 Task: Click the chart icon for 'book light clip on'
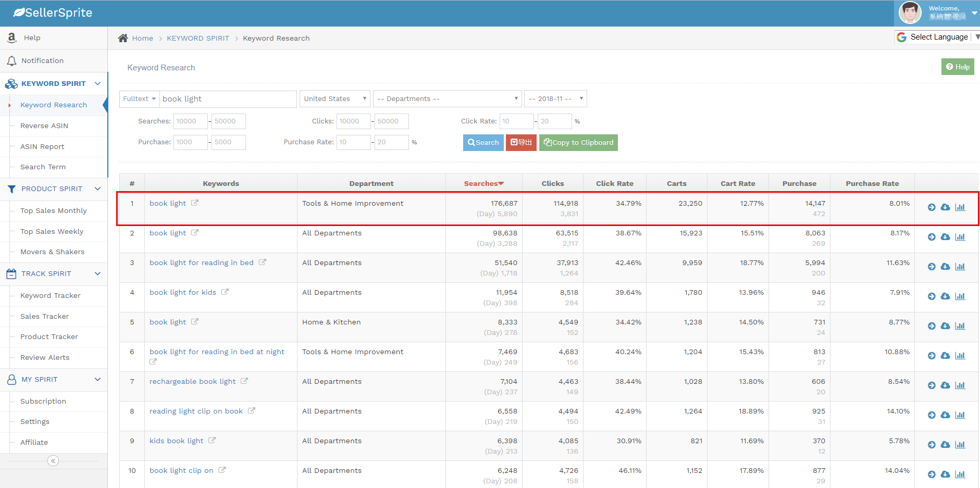click(x=960, y=474)
